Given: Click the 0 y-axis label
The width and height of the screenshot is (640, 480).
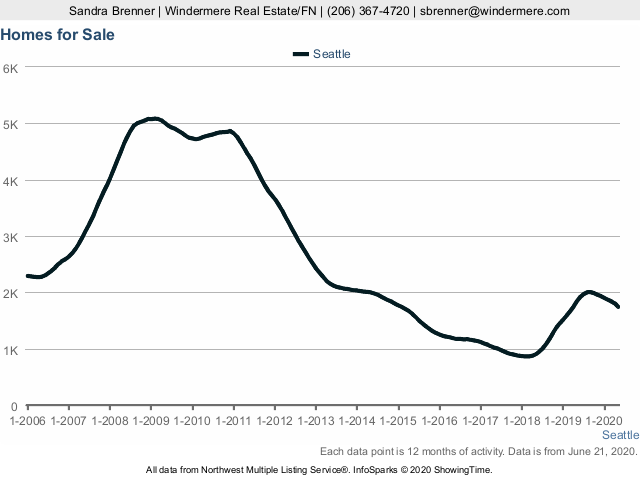Looking at the screenshot, I should pyautogui.click(x=14, y=407).
